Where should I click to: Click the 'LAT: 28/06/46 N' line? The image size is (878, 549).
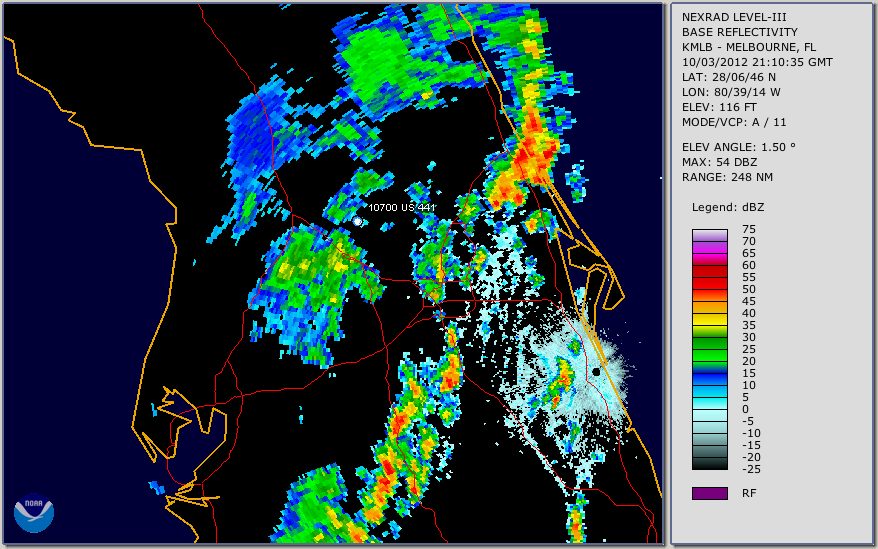click(x=728, y=77)
